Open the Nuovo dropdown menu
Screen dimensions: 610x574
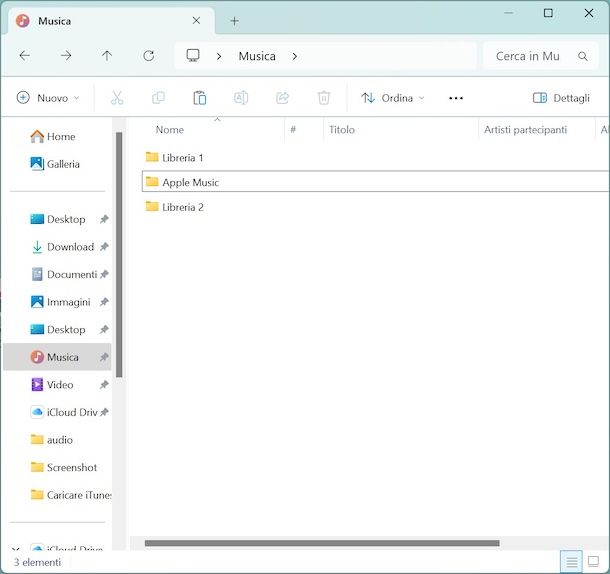click(x=48, y=98)
